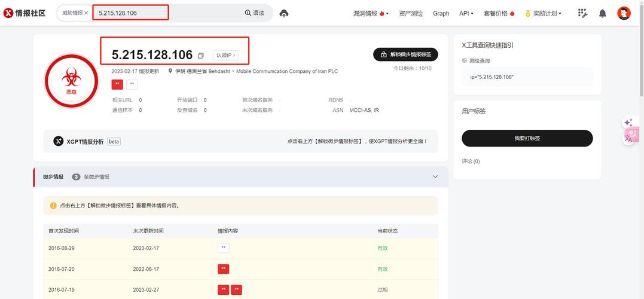The width and height of the screenshot is (644, 299).
Task: Click the 末次更新时间 column header
Action: [x=148, y=231]
